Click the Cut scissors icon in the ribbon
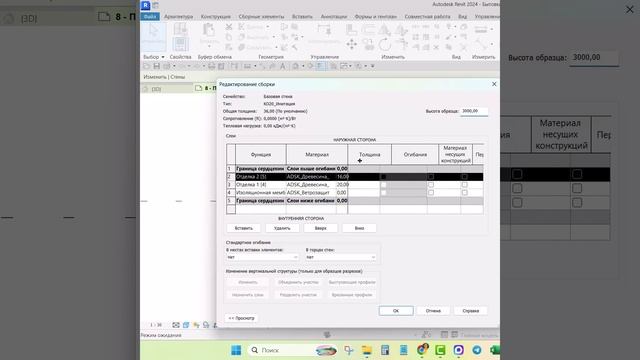The height and width of the screenshot is (360, 640). (229, 27)
